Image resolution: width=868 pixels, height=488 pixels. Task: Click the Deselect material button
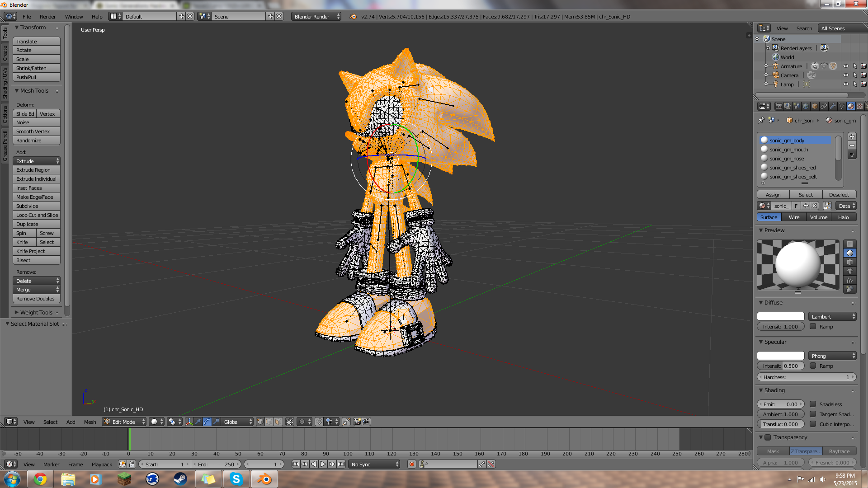839,194
